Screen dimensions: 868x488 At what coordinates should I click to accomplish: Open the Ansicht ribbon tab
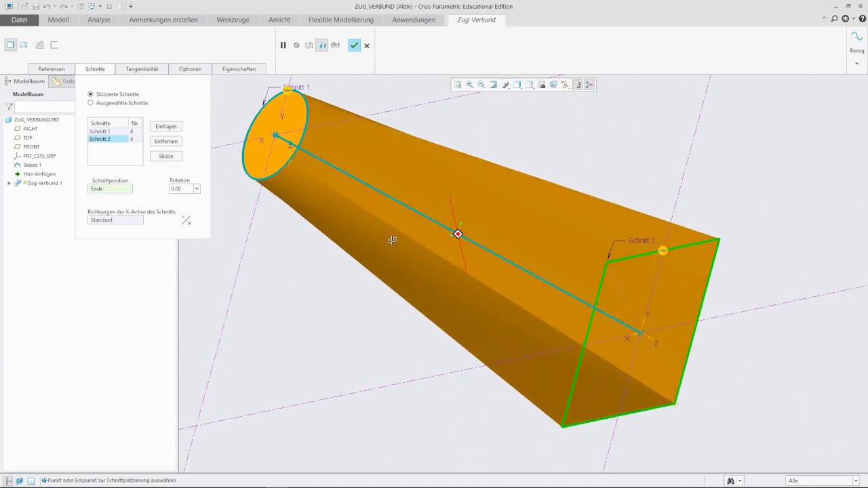point(279,20)
